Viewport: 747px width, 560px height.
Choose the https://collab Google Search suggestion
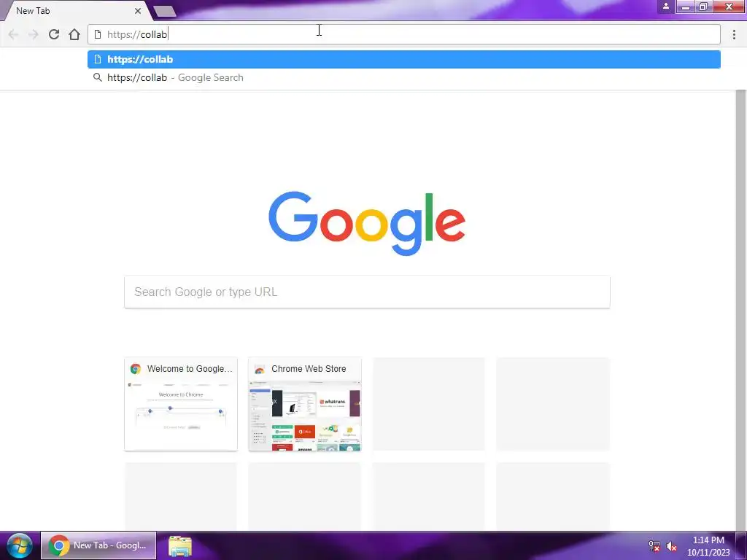(x=404, y=77)
